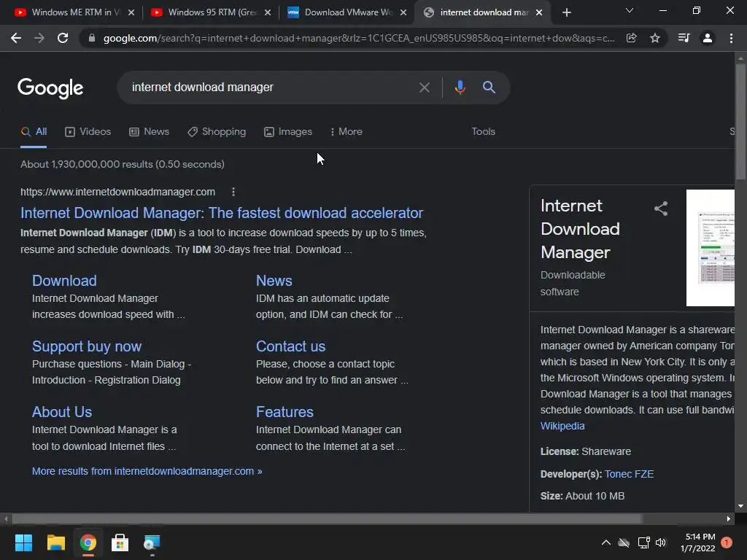Click the Chrome taskbar icon
Image resolution: width=747 pixels, height=560 pixels.
tap(88, 542)
